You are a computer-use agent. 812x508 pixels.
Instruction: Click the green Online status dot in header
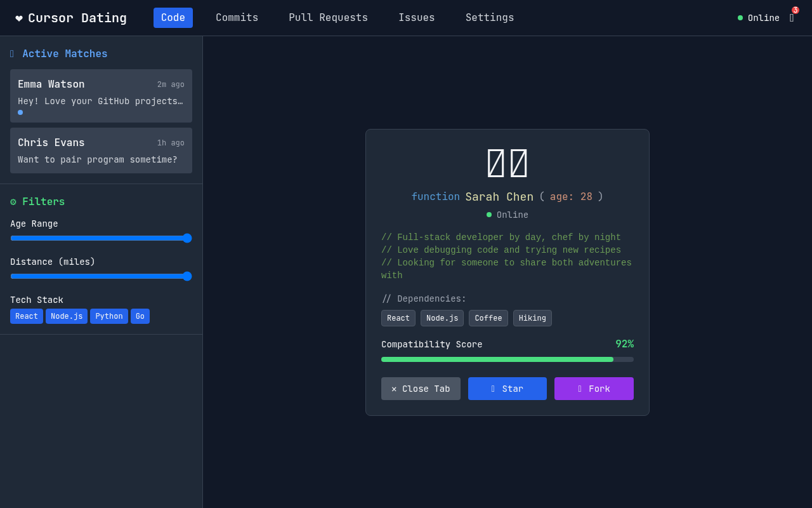click(740, 18)
